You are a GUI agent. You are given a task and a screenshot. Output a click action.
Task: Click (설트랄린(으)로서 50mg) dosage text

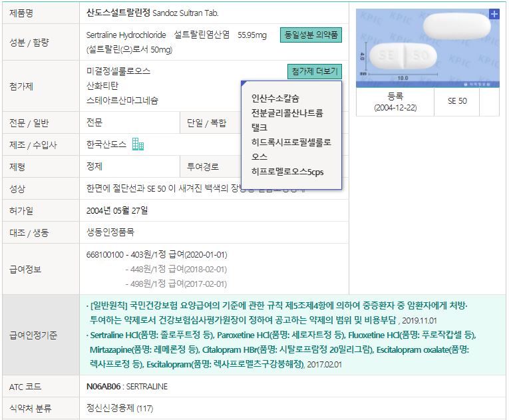[x=129, y=50]
